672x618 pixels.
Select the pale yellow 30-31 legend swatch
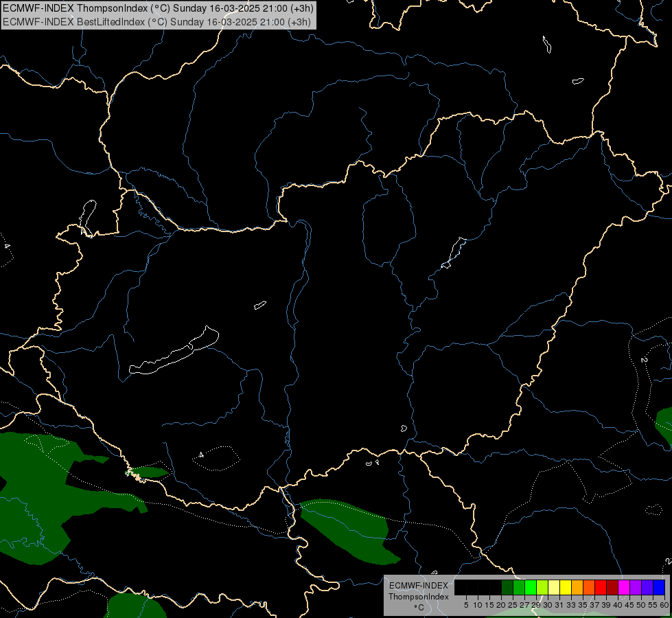point(554,588)
